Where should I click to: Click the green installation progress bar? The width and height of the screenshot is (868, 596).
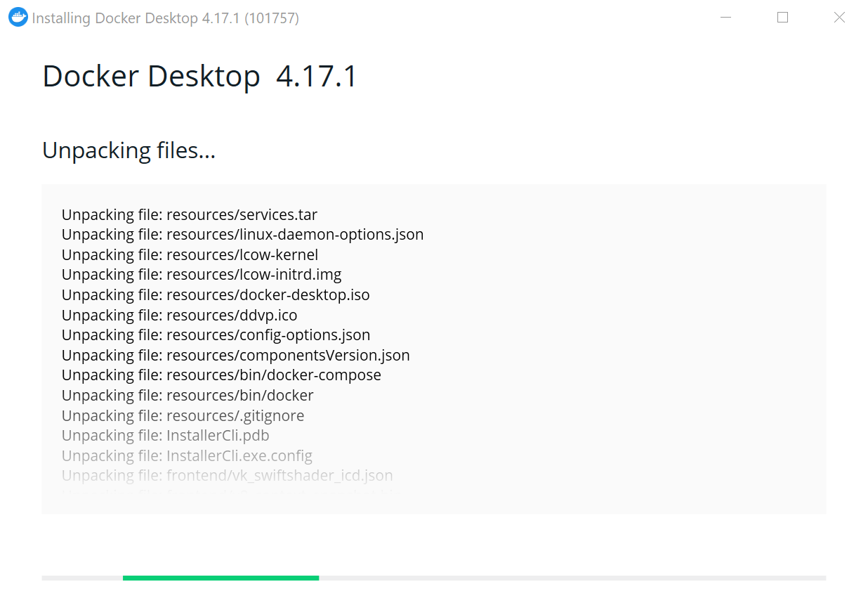pos(221,578)
